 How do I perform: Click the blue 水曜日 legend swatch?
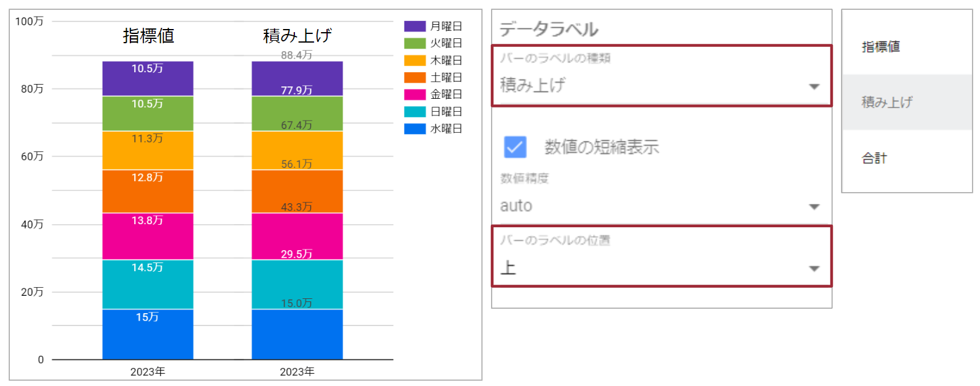click(x=414, y=128)
